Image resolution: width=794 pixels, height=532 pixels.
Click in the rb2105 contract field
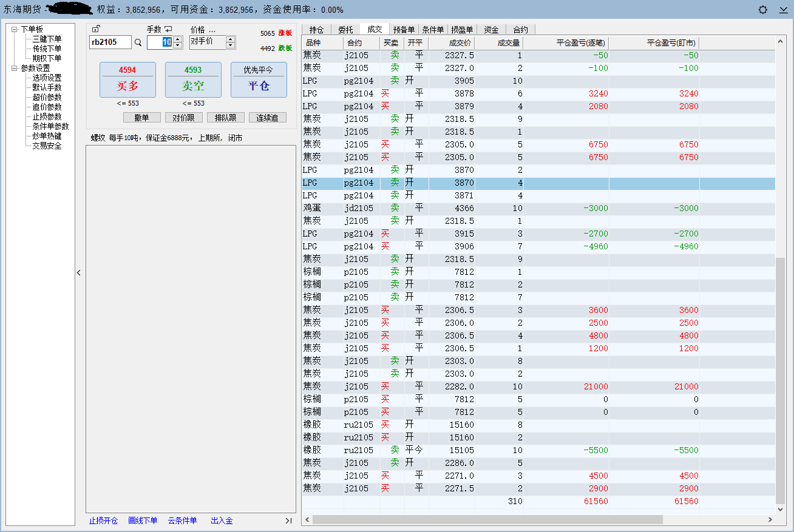pyautogui.click(x=110, y=42)
